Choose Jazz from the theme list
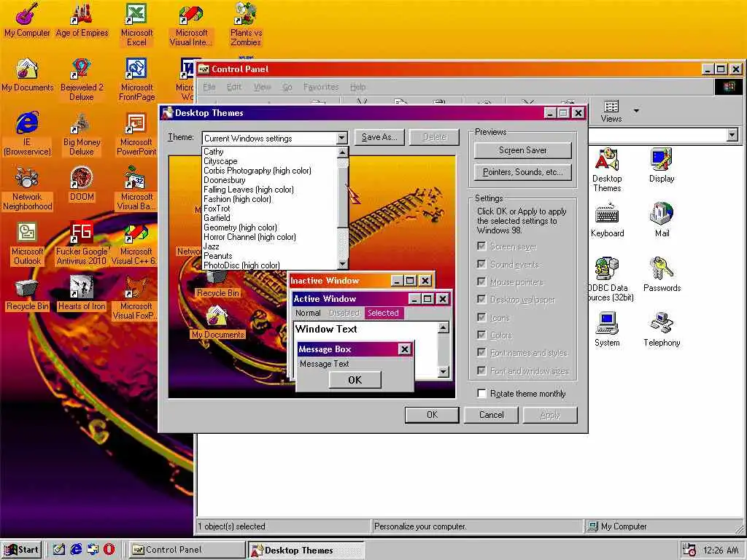 (x=270, y=246)
